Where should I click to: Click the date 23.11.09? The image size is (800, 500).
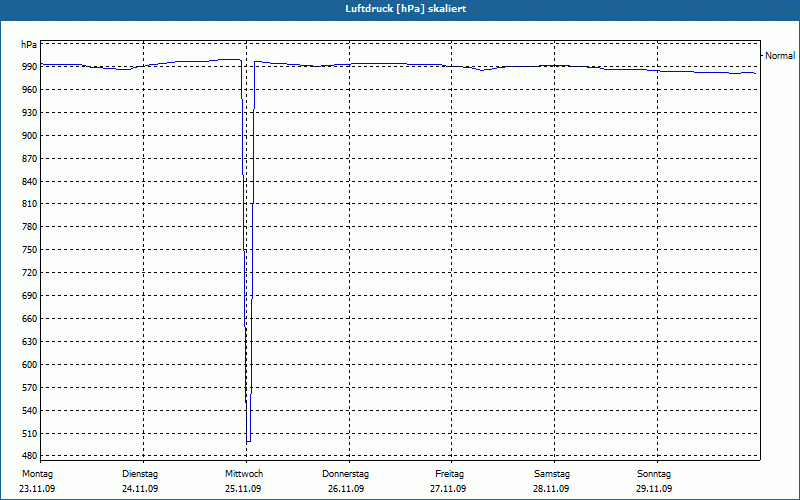37,489
